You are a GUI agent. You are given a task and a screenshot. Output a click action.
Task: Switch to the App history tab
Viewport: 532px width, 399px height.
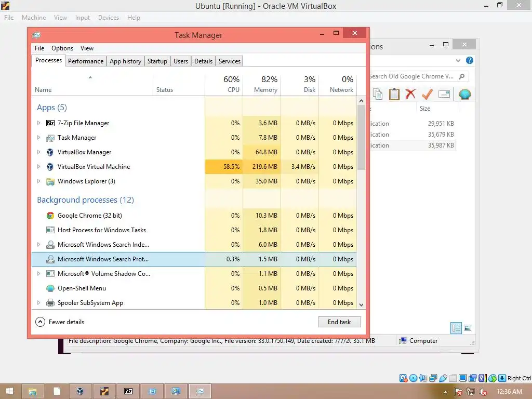click(x=125, y=61)
